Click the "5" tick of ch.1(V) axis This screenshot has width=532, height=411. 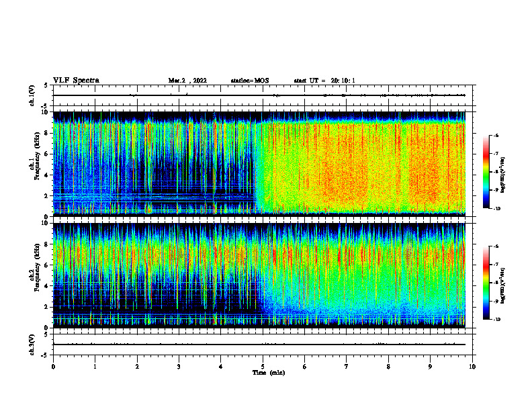[x=46, y=86]
